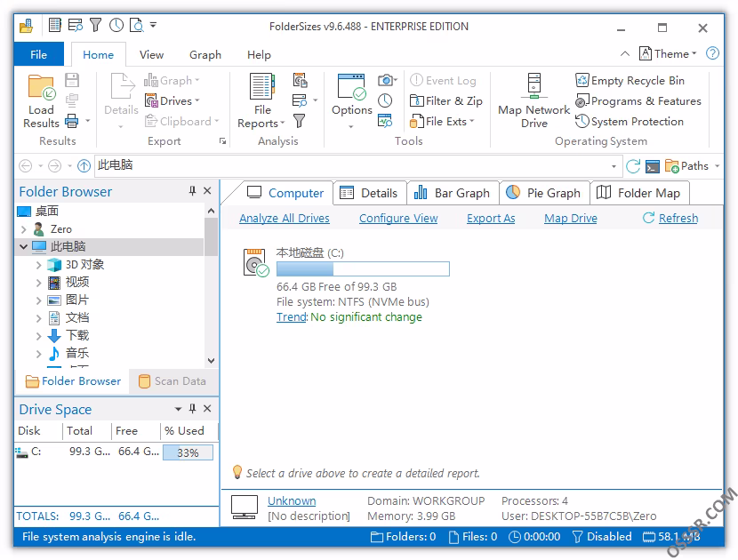Open the File menu tab

38,54
